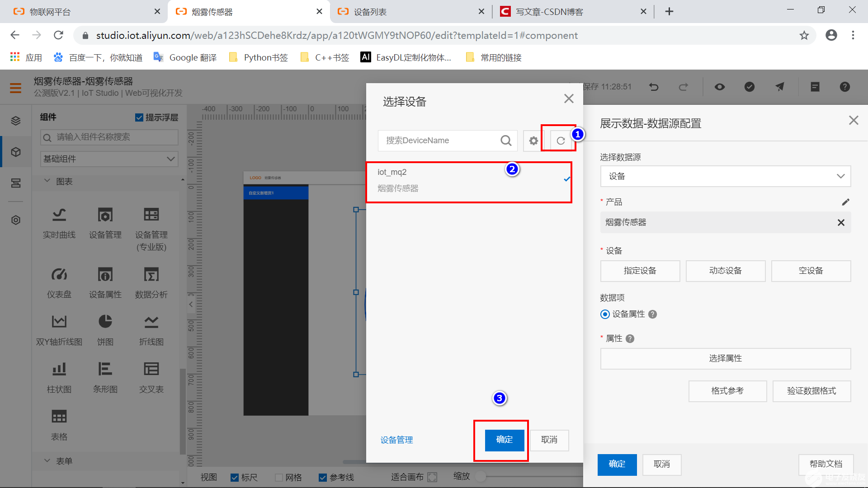Enable the 网格 checkbox

point(279,477)
